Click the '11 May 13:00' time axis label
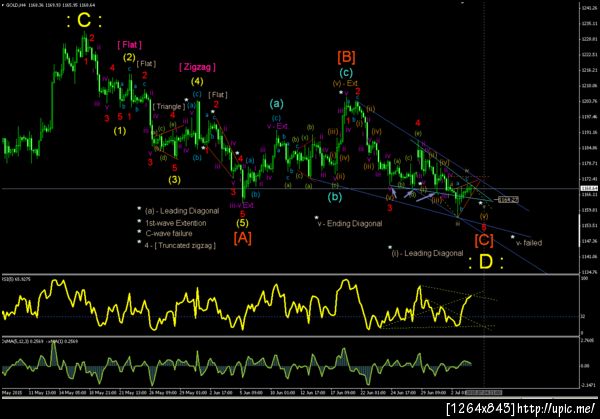 [x=42, y=393]
